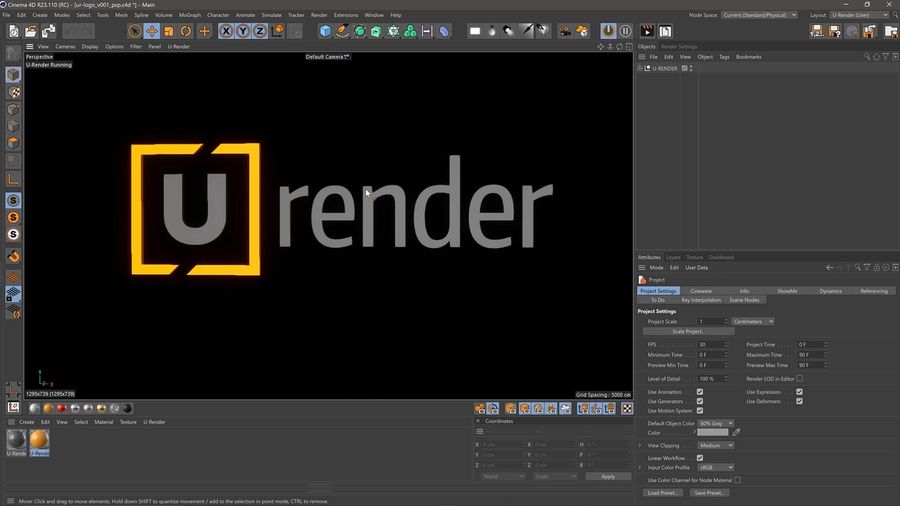Open the MoGraph menu
This screenshot has height=506, width=900.
click(190, 15)
